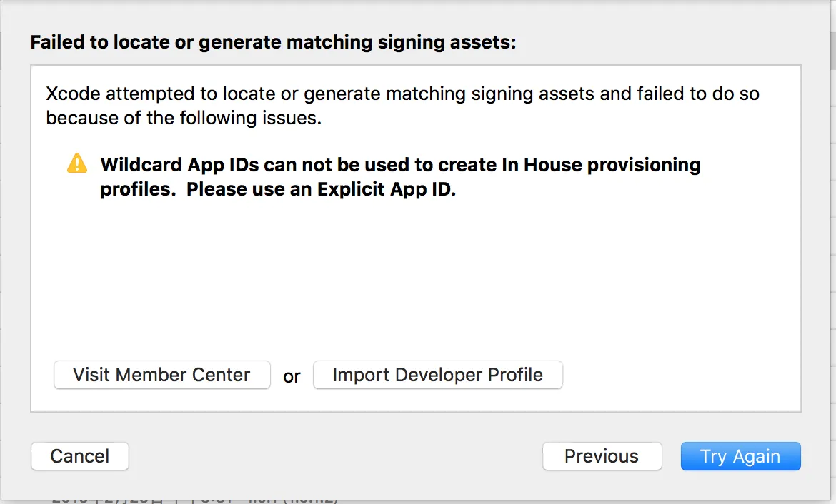Click the 'Xcode attempted to locate' description line
The image size is (836, 504).
point(402,94)
